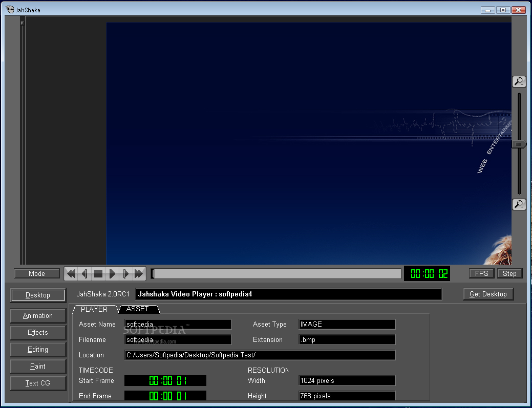Switch to the Desktop module
This screenshot has height=408, width=532.
click(38, 295)
